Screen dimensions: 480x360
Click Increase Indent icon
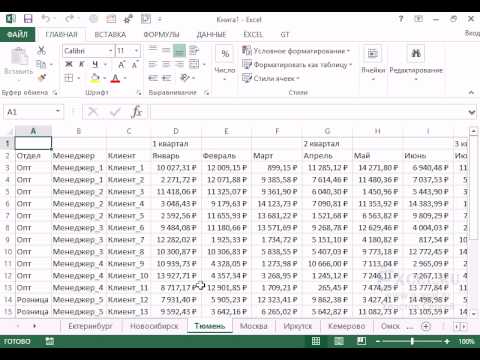pyautogui.click(x=166, y=78)
